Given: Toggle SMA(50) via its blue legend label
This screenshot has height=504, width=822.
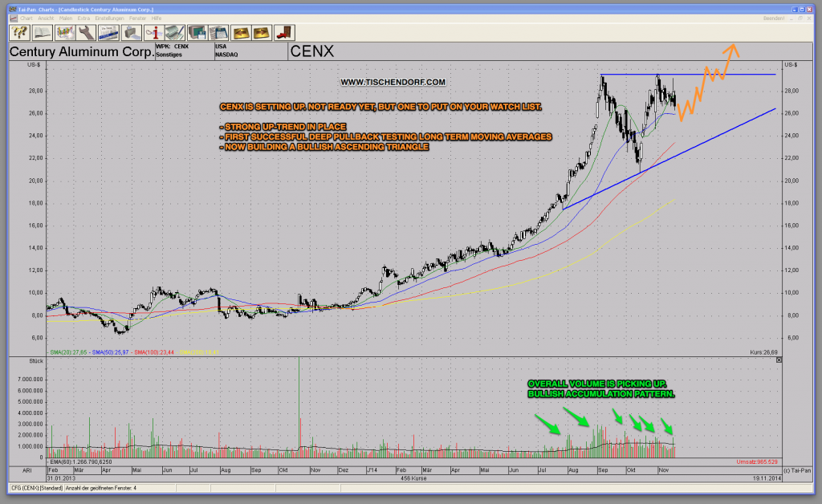Looking at the screenshot, I should [109, 352].
